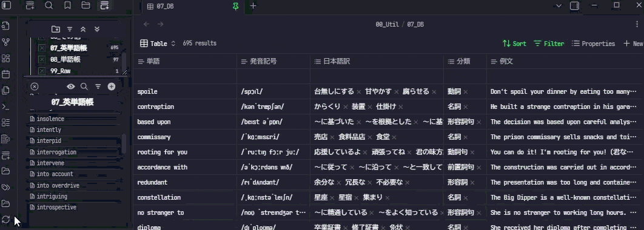This screenshot has width=644, height=230.
Task: Open command palette terminal icon
Action: click(x=5, y=107)
